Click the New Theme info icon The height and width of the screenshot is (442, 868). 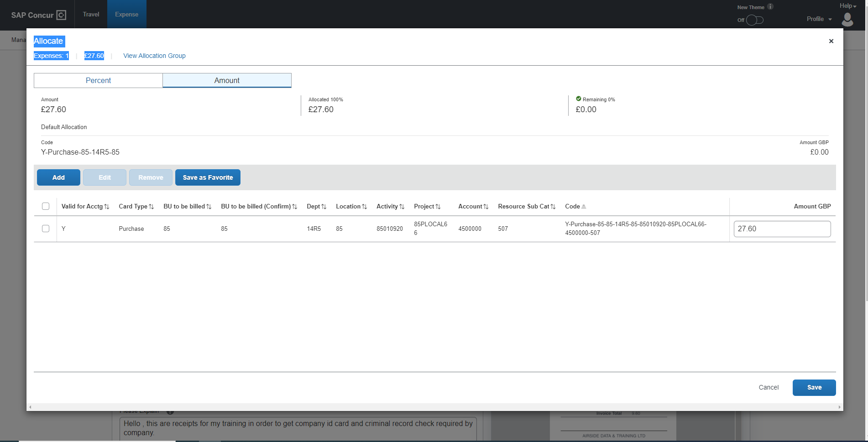(771, 7)
